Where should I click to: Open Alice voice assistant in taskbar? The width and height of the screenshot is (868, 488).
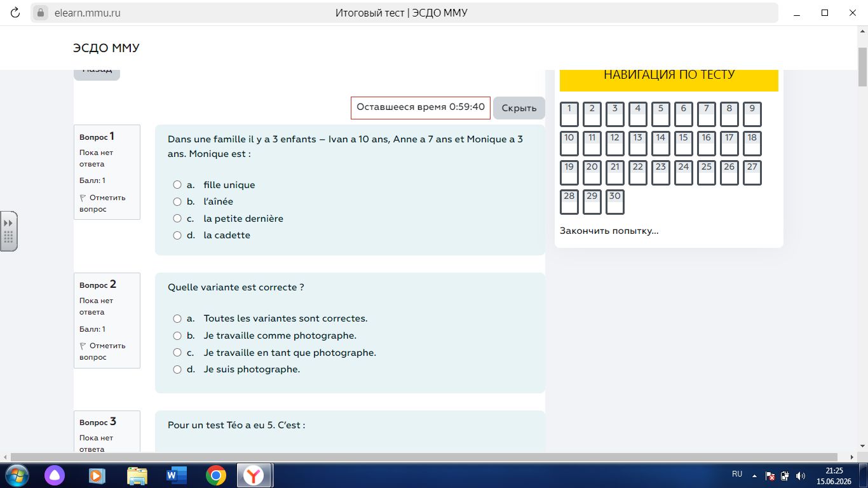click(x=55, y=475)
